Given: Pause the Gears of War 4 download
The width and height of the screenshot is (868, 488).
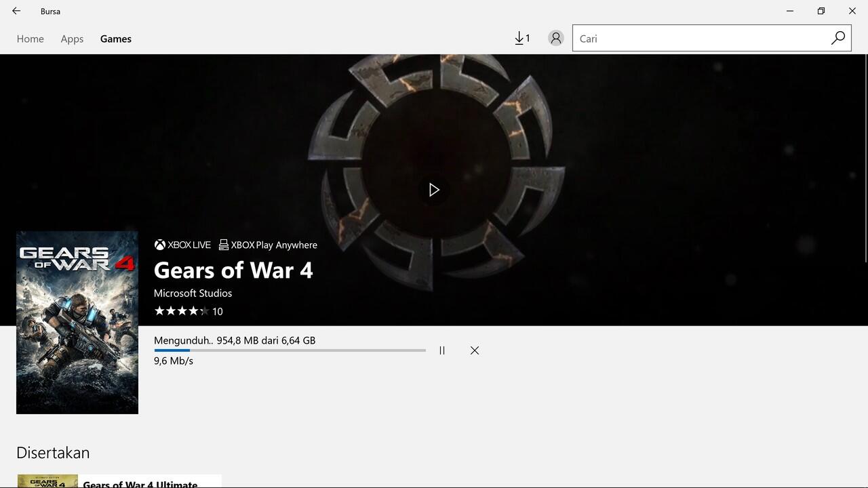Looking at the screenshot, I should (442, 350).
